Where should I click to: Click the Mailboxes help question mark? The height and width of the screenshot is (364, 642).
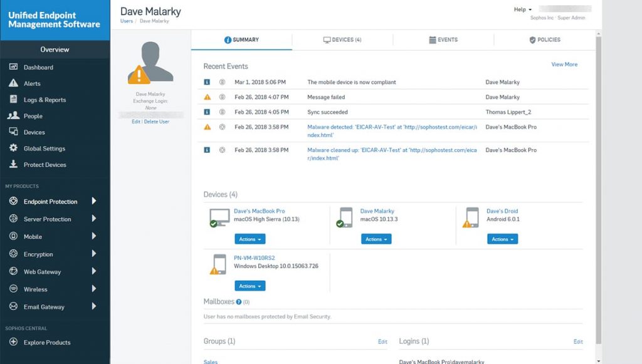click(x=238, y=302)
